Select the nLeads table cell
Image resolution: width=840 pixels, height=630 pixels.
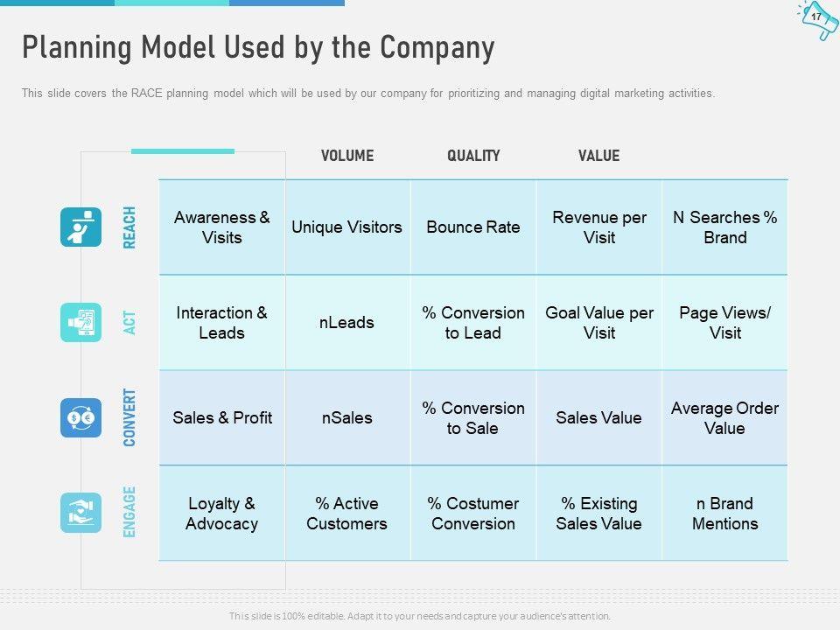347,323
